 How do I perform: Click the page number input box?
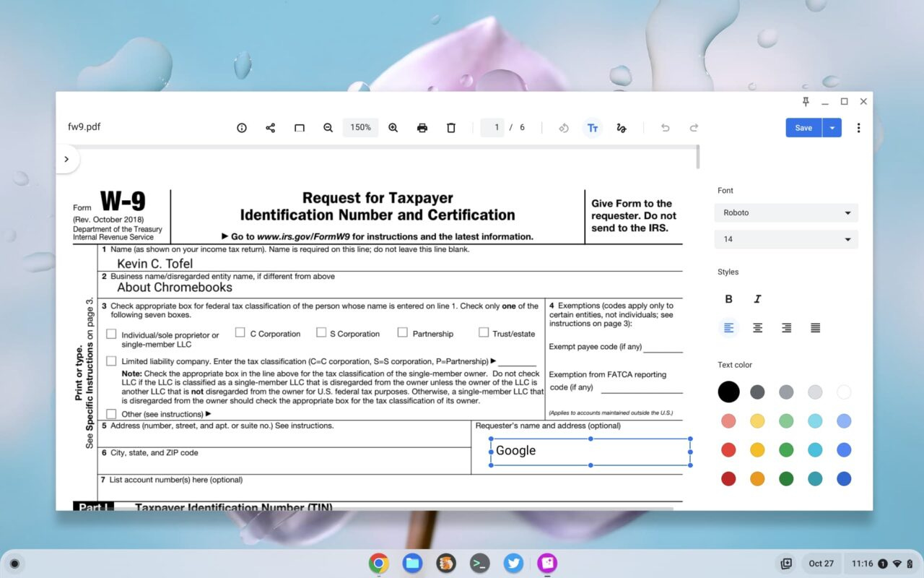click(x=493, y=128)
